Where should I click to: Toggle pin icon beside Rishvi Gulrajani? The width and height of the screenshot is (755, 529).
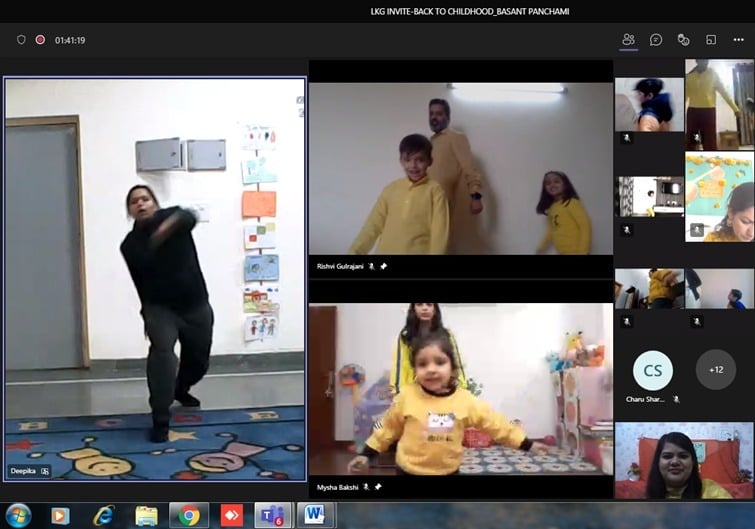point(384,267)
